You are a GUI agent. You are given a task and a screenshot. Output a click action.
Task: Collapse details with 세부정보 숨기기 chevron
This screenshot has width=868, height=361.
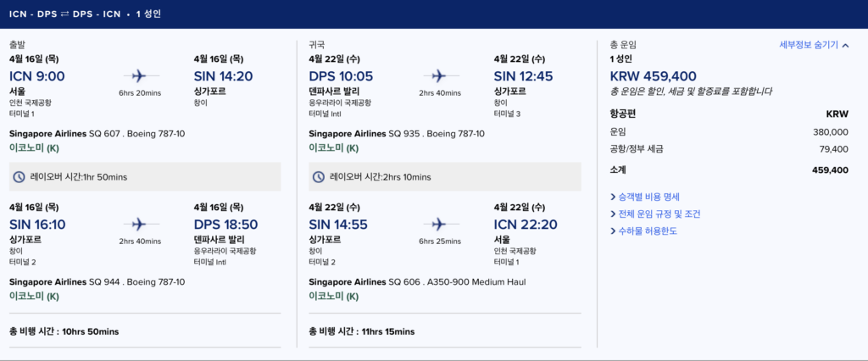tap(844, 45)
